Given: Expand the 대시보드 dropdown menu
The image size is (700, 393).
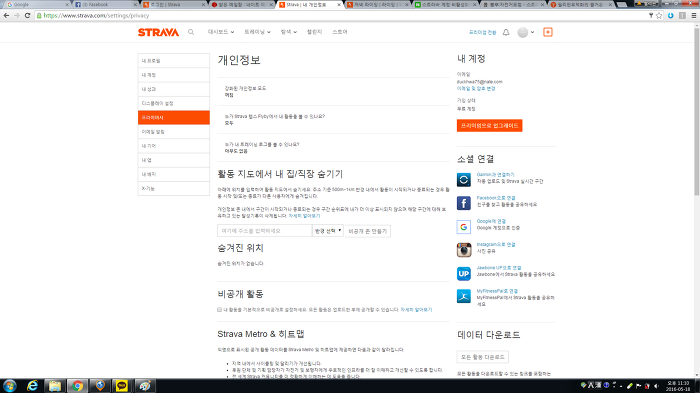Looking at the screenshot, I should point(221,32).
